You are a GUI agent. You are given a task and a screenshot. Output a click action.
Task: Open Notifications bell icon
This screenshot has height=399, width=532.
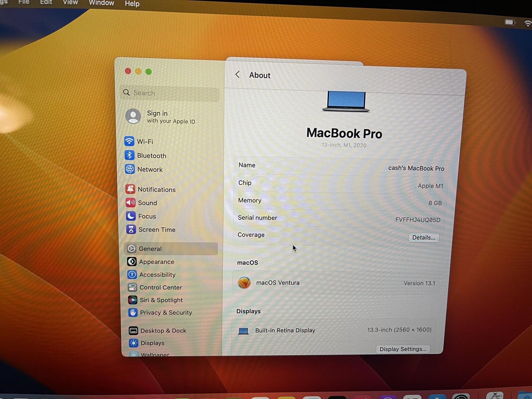click(130, 189)
